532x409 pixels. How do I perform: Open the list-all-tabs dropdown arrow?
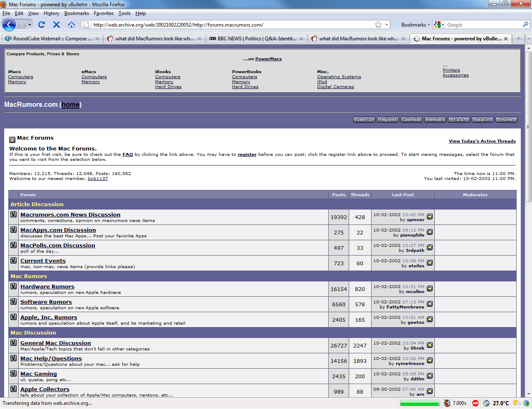529,39
